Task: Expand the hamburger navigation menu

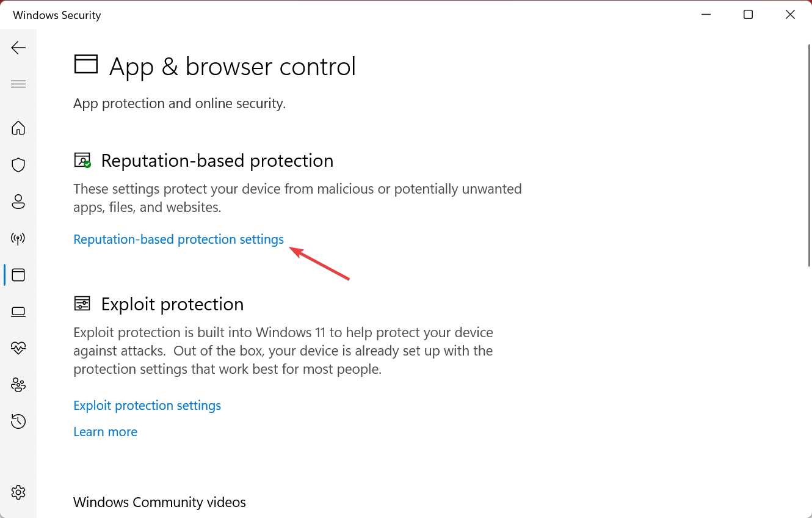Action: click(x=18, y=84)
